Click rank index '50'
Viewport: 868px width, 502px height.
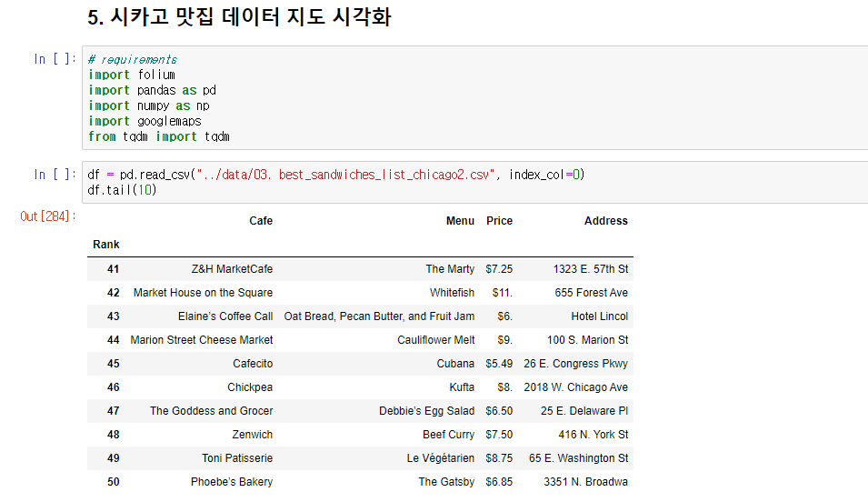coord(113,481)
